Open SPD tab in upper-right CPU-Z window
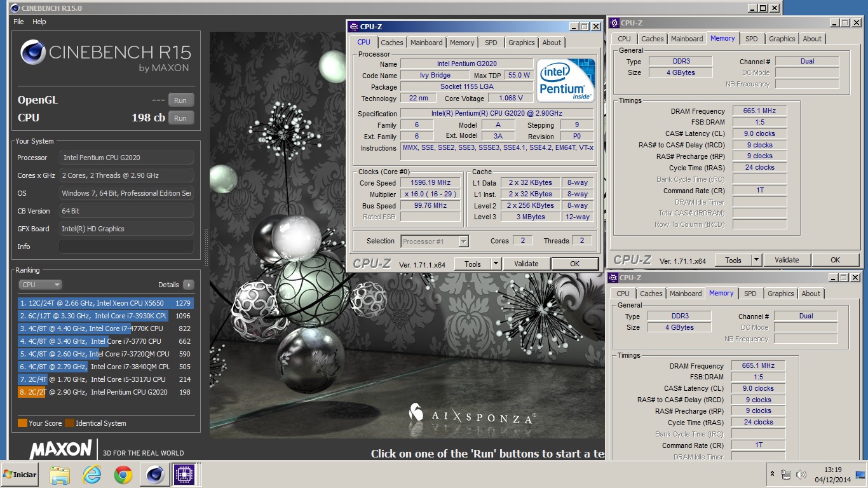This screenshot has height=488, width=868. click(752, 39)
